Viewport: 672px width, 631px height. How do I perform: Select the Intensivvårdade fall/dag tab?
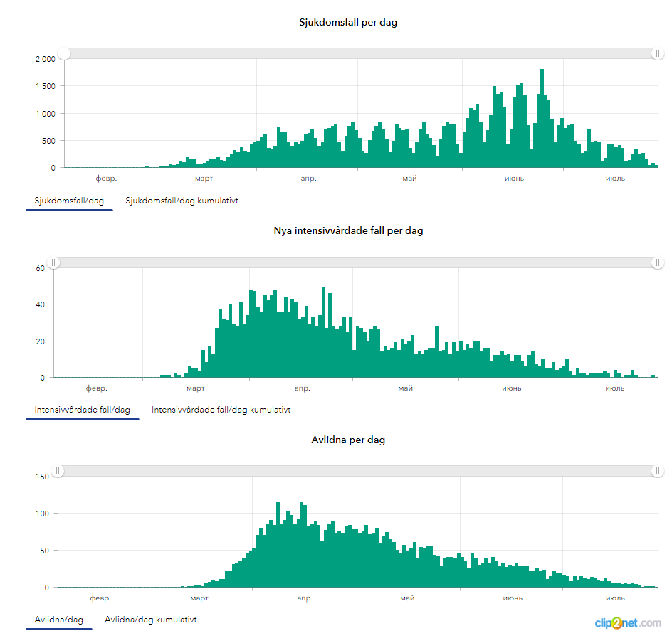(x=82, y=410)
